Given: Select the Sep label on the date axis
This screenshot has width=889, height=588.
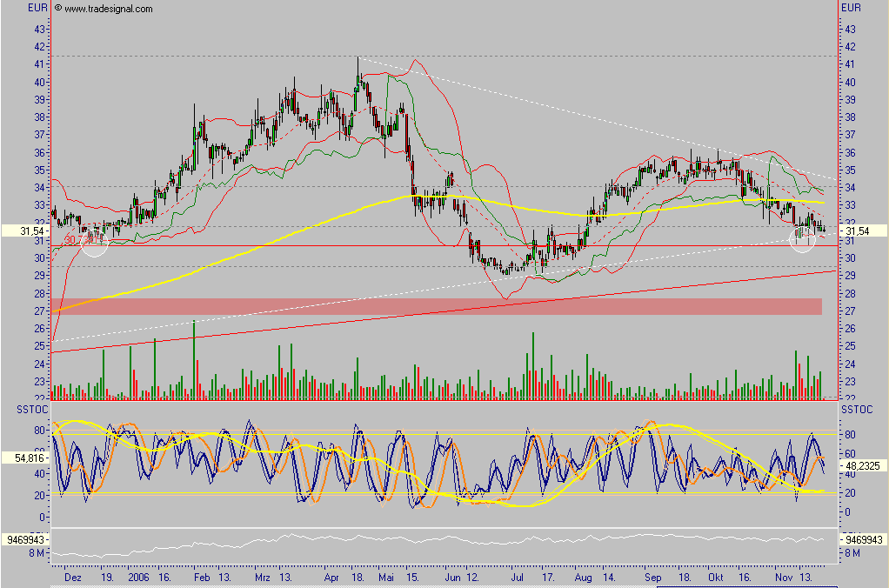Looking at the screenshot, I should pos(652,577).
